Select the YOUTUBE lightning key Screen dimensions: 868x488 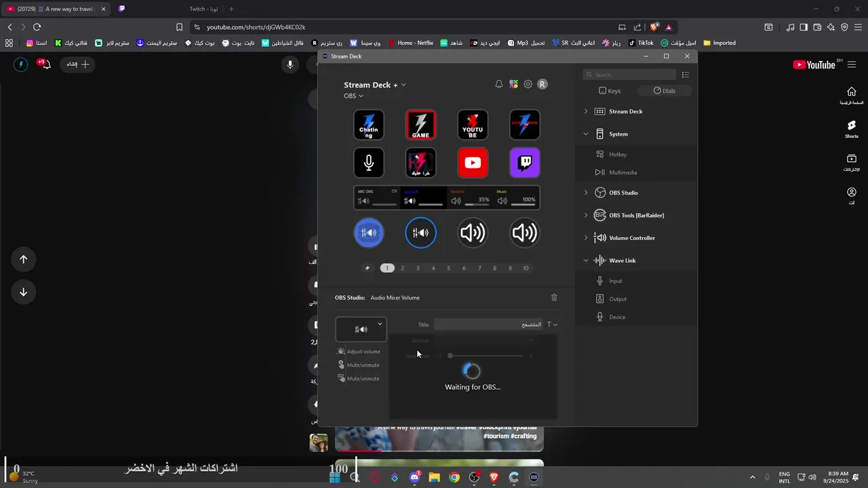point(473,125)
